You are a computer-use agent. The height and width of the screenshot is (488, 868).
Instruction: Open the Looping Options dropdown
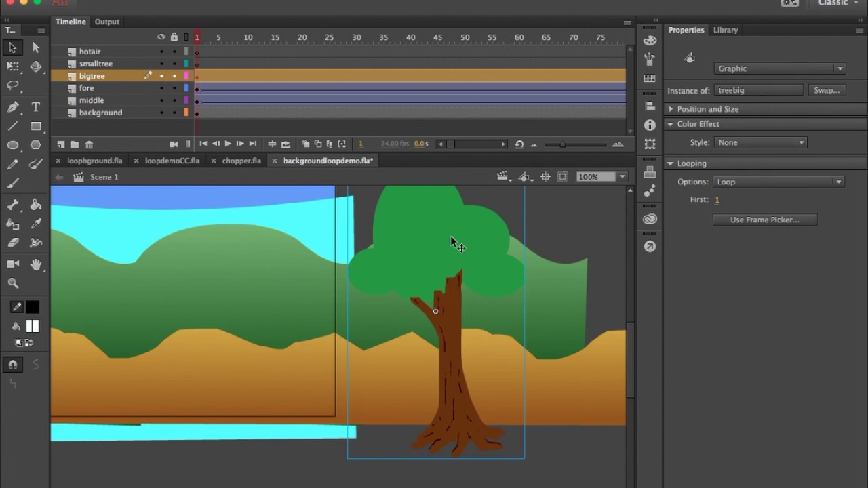[x=778, y=182]
